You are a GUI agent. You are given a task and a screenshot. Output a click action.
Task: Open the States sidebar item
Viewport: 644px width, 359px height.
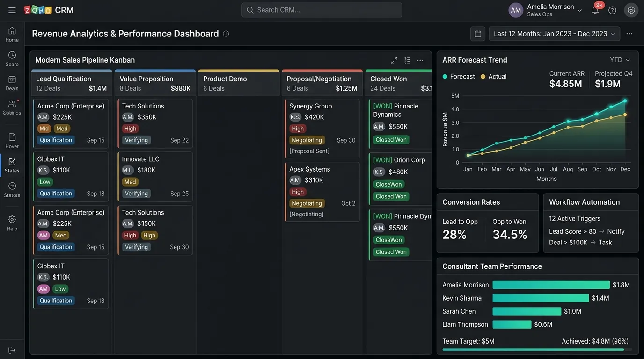coord(12,165)
